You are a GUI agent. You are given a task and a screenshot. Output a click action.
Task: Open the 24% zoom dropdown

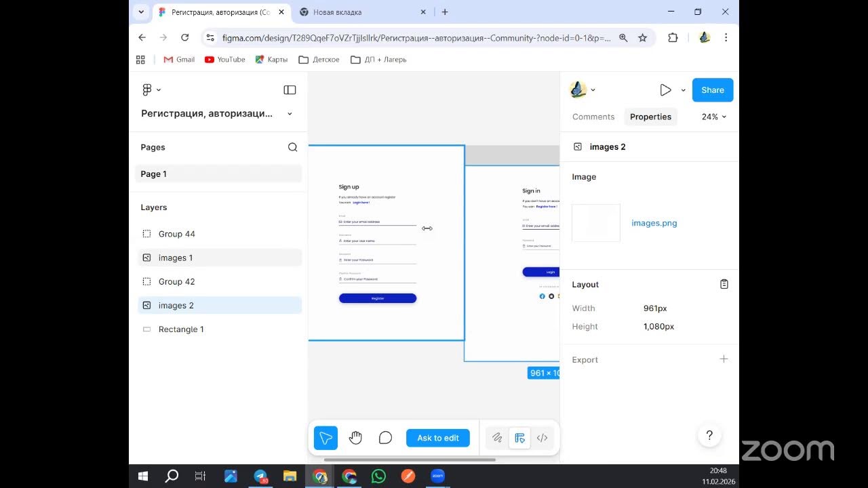pyautogui.click(x=714, y=117)
